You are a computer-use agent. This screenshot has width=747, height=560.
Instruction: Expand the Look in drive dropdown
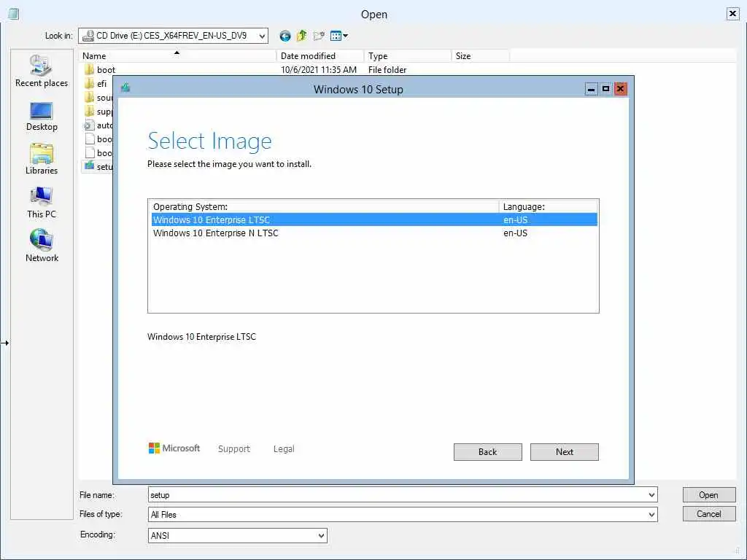click(262, 36)
